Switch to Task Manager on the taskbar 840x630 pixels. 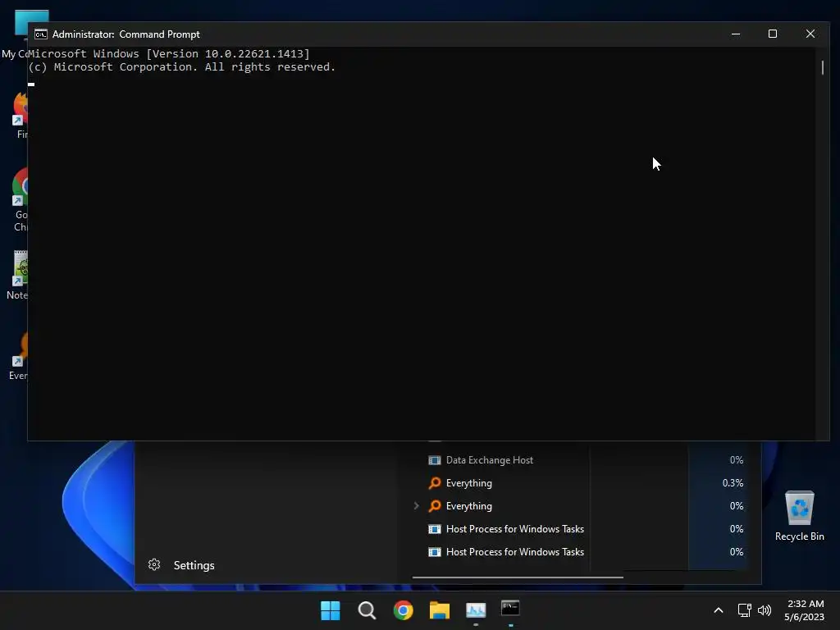pyautogui.click(x=476, y=610)
